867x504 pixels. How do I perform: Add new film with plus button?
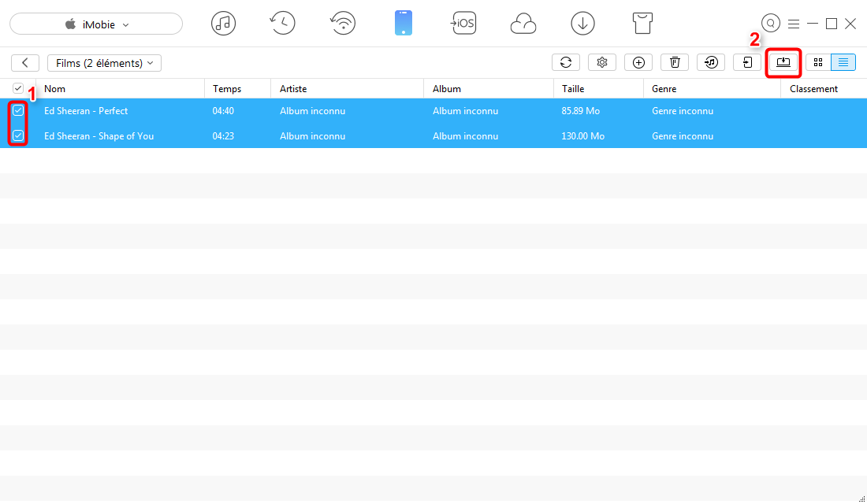(x=638, y=62)
